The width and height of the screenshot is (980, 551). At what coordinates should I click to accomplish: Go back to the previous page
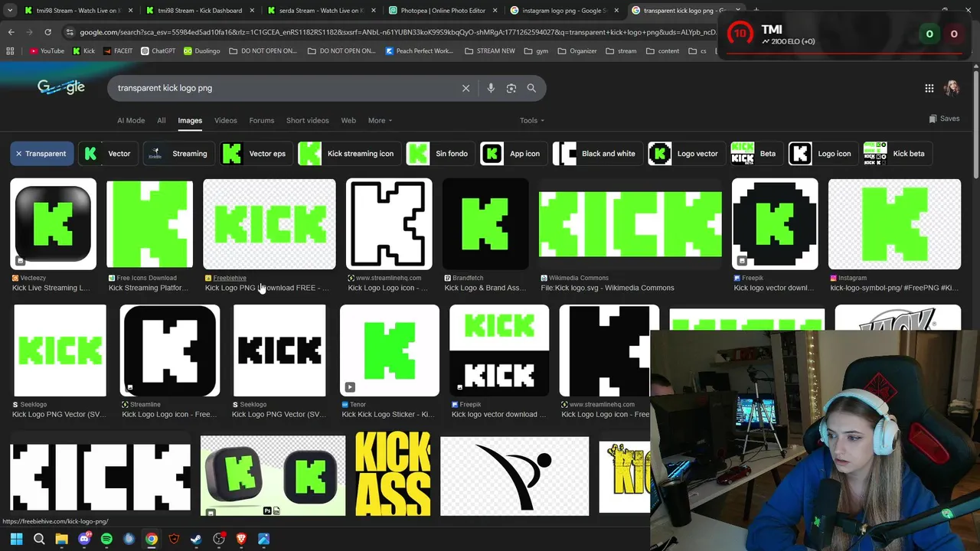(11, 32)
